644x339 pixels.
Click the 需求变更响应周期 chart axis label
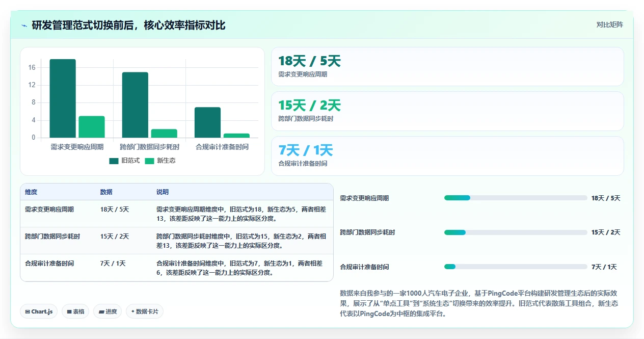click(77, 147)
